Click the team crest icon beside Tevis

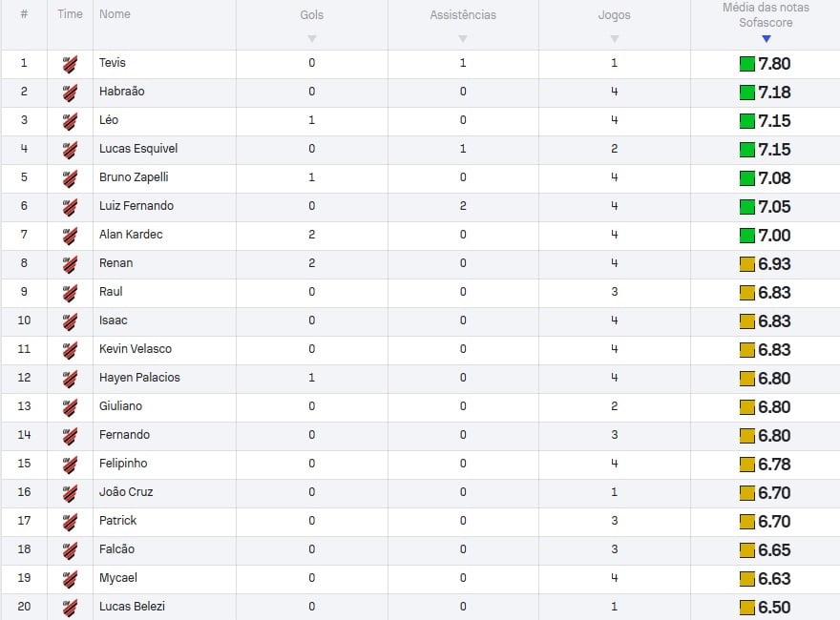click(70, 64)
